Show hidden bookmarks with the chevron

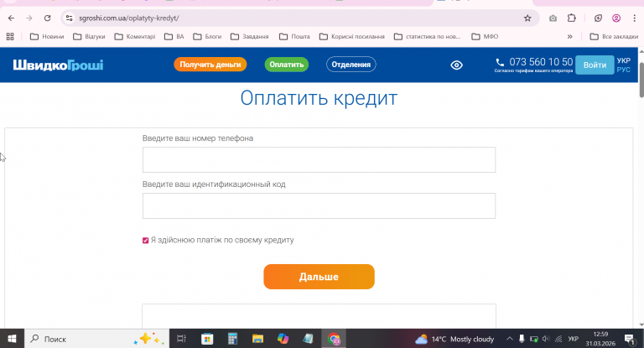click(569, 37)
